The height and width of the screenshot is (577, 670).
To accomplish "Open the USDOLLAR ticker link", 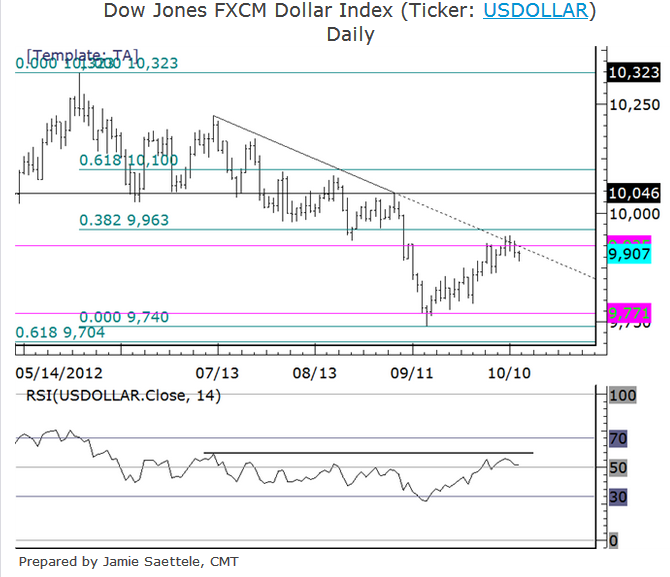I will point(535,11).
